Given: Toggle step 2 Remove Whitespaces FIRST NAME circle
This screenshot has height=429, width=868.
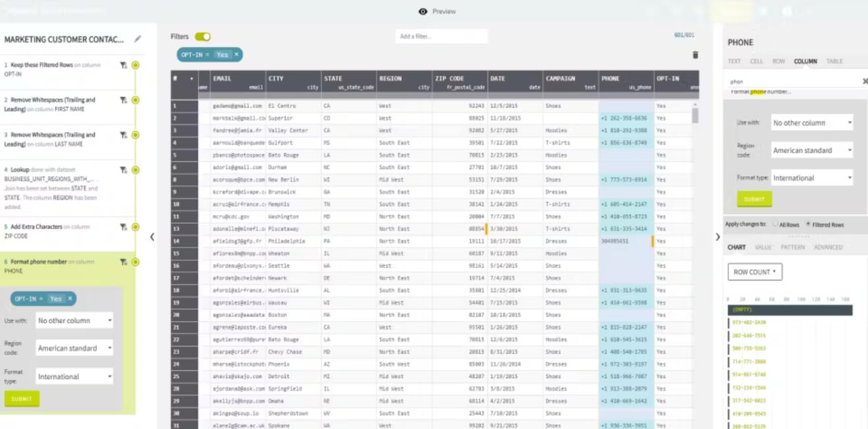Looking at the screenshot, I should [x=135, y=100].
